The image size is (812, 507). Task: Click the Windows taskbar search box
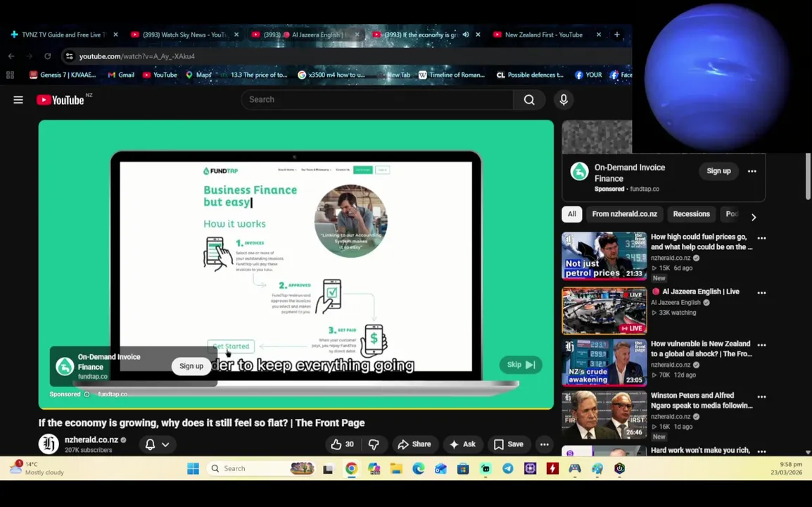pos(260,469)
